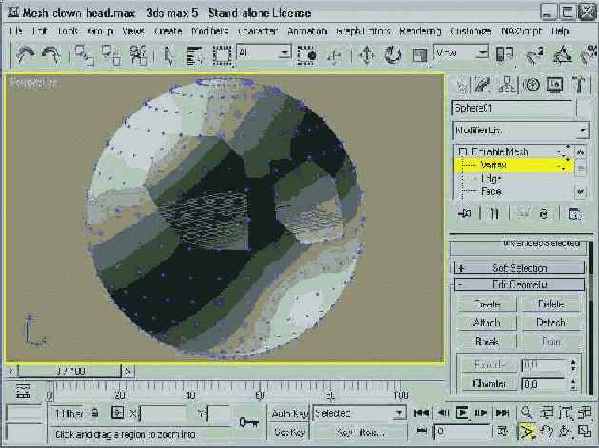Switch to the Utilities hammer tab
This screenshot has width=599, height=448.
(579, 85)
